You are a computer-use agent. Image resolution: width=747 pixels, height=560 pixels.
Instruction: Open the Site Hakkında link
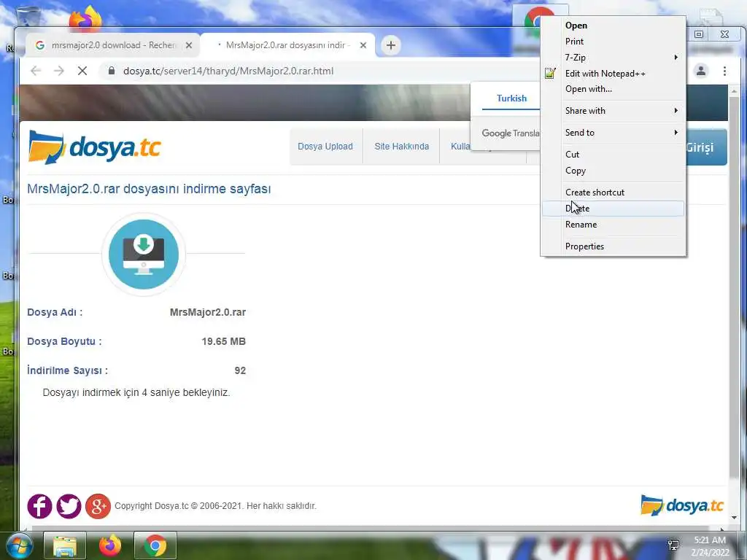(402, 146)
